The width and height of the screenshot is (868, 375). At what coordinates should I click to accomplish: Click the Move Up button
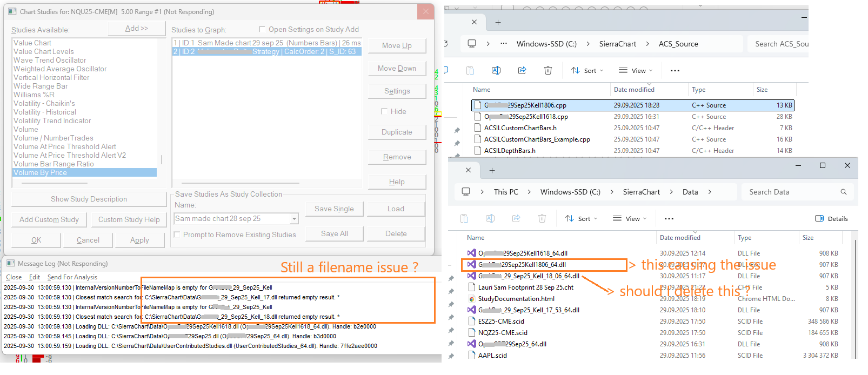click(x=397, y=45)
